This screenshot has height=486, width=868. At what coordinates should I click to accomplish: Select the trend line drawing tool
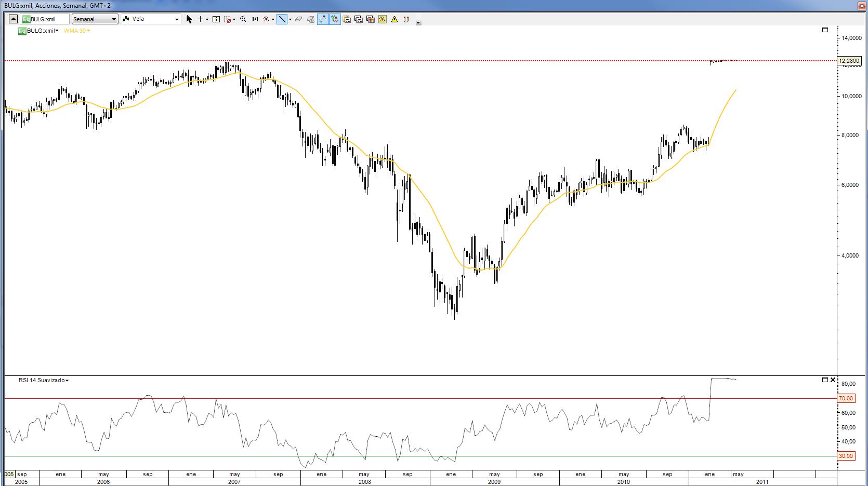282,19
